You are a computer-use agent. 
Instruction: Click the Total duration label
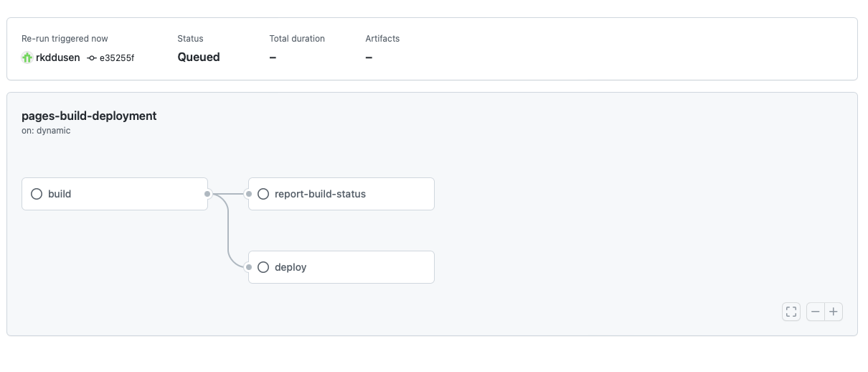point(297,39)
